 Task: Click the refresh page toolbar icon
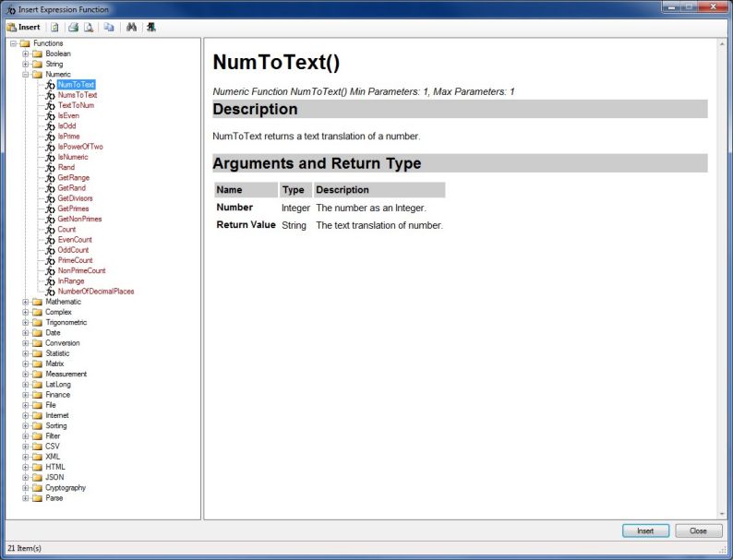pyautogui.click(x=55, y=27)
